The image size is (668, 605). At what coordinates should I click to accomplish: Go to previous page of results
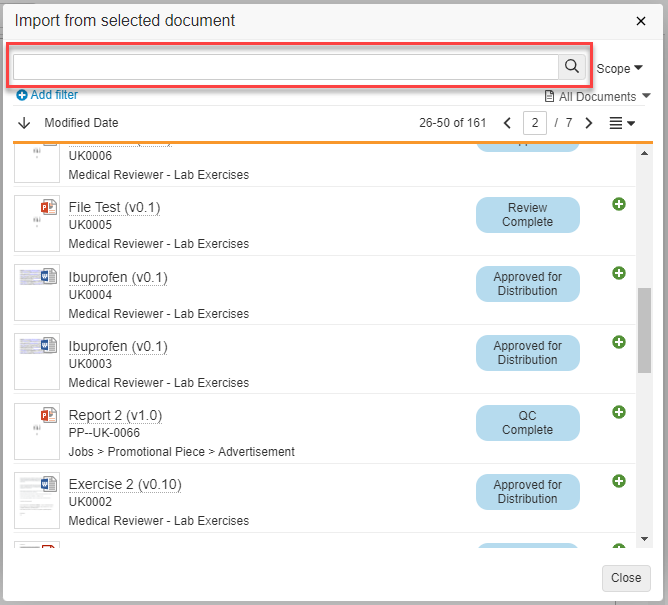pyautogui.click(x=507, y=123)
